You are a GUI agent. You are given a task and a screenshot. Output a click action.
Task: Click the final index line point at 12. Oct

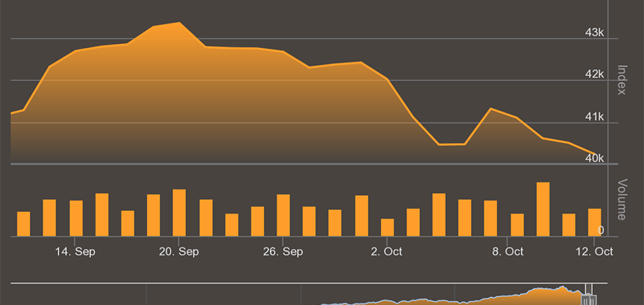595,154
